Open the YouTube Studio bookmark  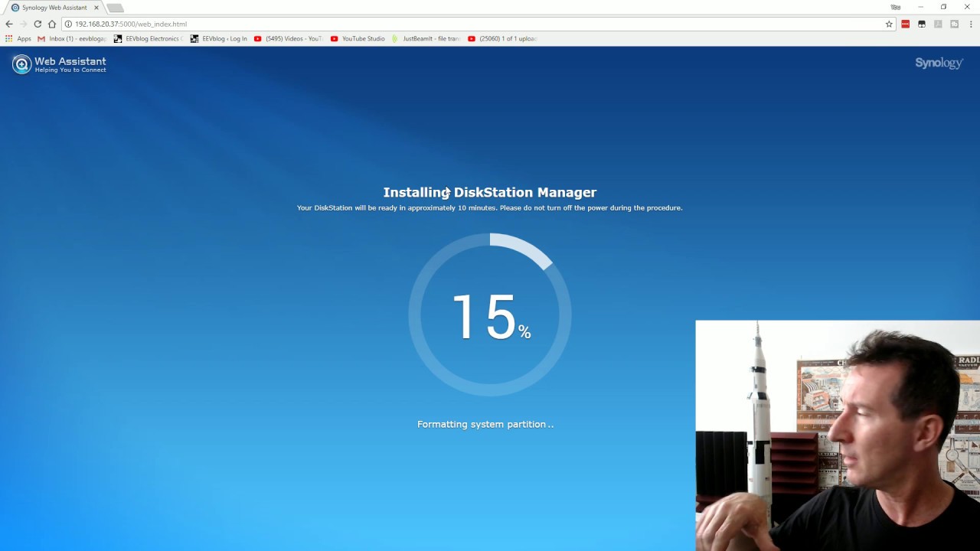[x=358, y=38]
